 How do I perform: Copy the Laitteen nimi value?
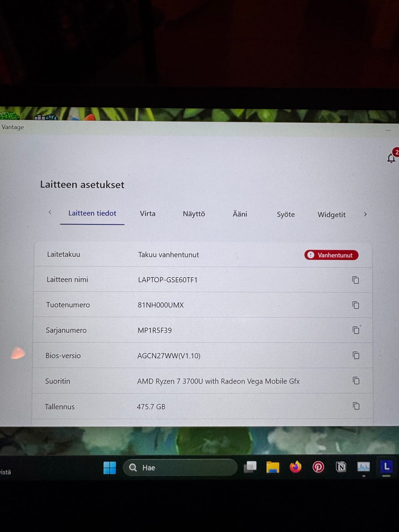tap(356, 280)
